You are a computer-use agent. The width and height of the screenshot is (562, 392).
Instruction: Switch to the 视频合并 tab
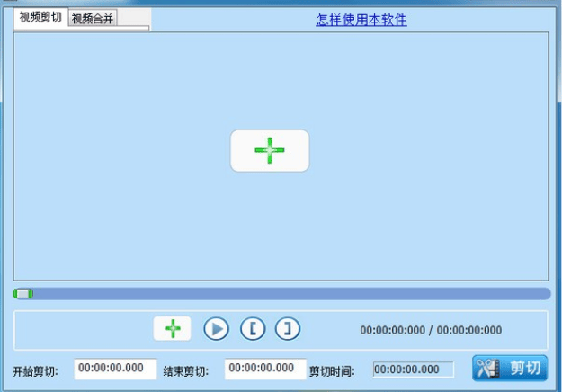coord(93,18)
